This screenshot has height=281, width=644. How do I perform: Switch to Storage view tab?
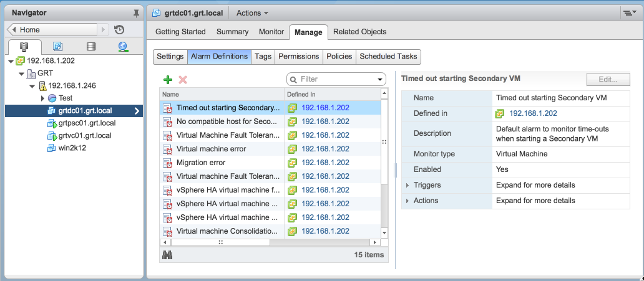(x=91, y=46)
